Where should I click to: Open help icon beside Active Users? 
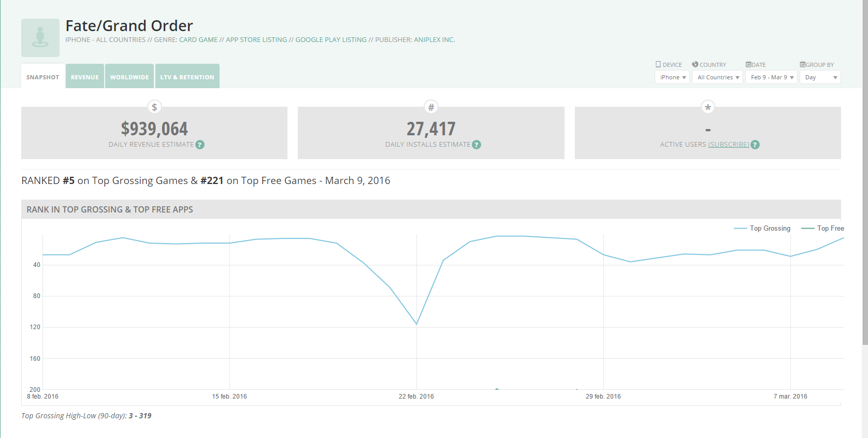coord(755,145)
